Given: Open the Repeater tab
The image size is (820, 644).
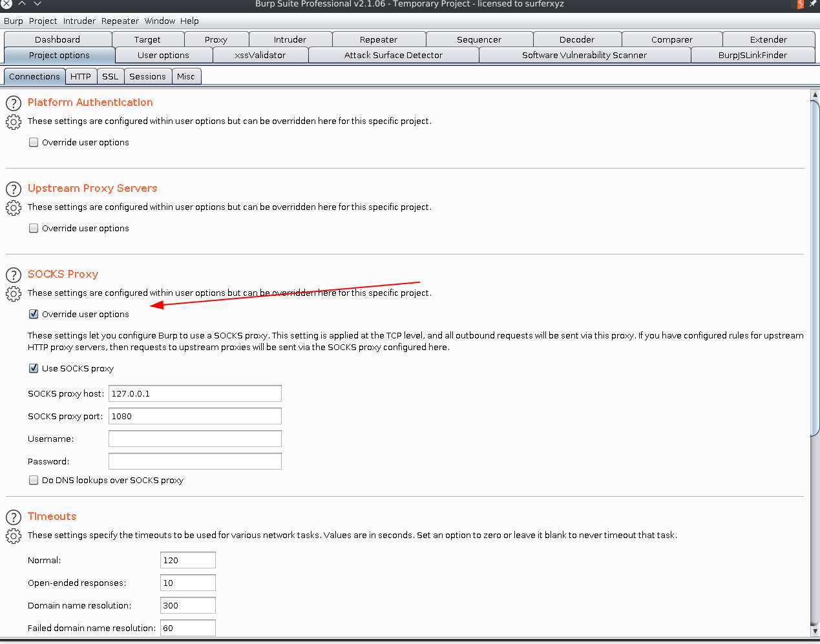Looking at the screenshot, I should [379, 39].
